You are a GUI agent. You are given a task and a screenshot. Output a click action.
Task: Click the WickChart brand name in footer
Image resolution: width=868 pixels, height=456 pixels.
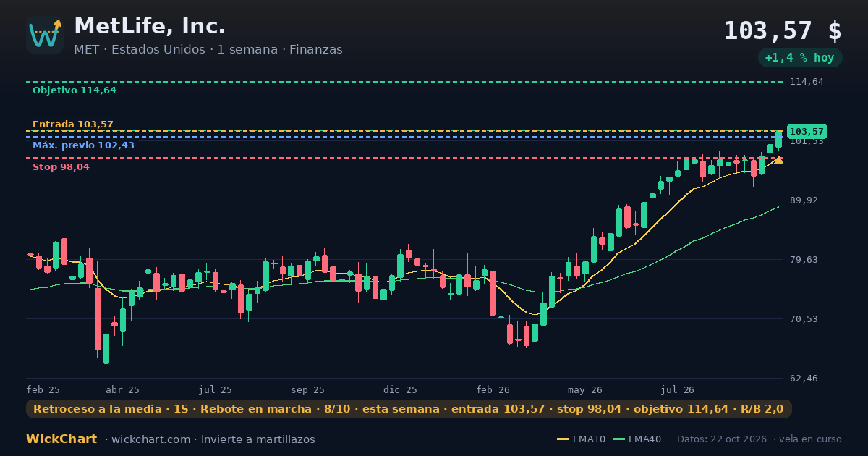coord(61,439)
